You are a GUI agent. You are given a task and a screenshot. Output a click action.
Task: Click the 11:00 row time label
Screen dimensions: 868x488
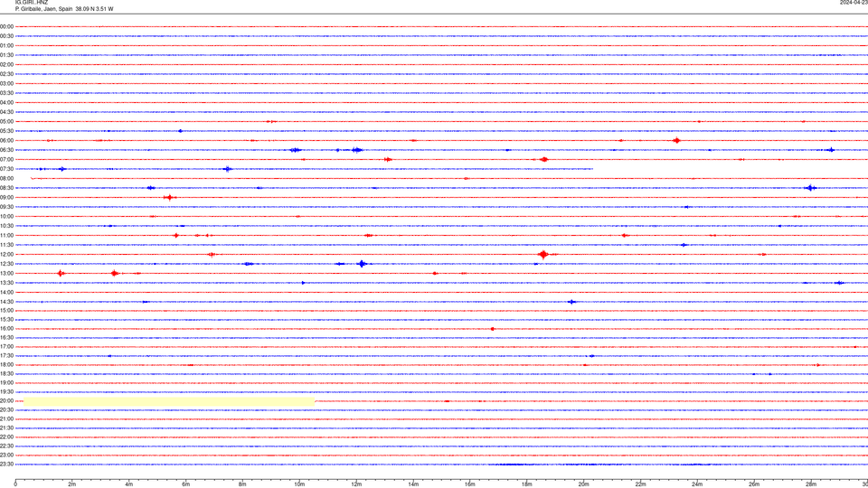[x=6, y=236]
